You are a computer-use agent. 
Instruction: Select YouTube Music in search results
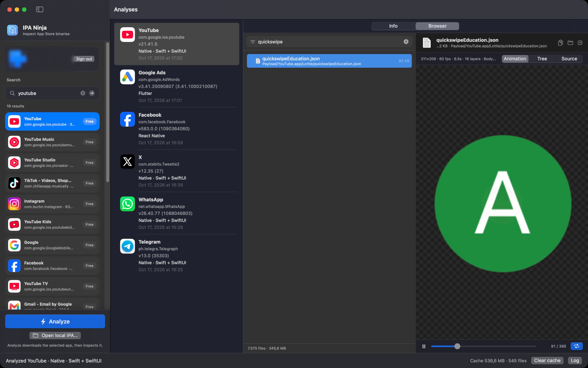point(52,142)
